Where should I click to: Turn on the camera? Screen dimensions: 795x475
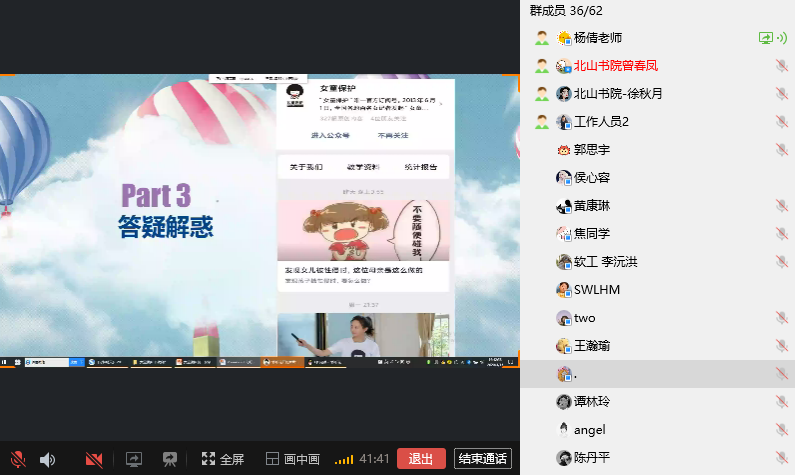point(94,459)
